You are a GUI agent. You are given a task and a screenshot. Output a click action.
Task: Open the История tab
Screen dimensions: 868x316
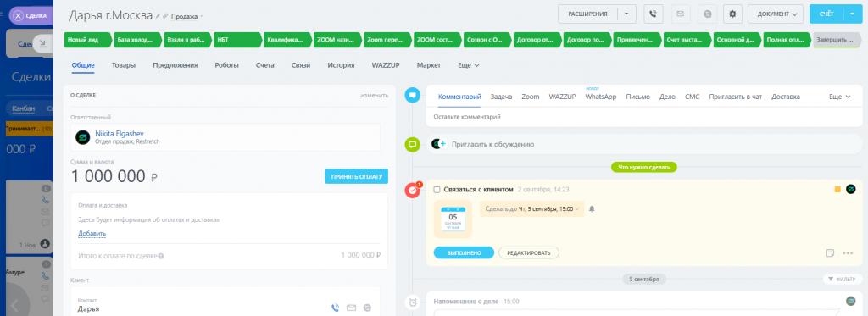pos(341,65)
